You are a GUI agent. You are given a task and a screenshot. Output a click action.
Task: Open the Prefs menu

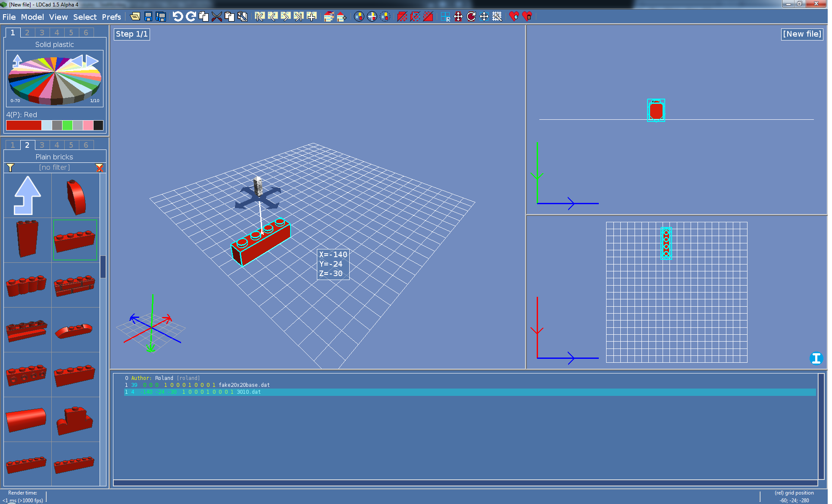coord(111,17)
